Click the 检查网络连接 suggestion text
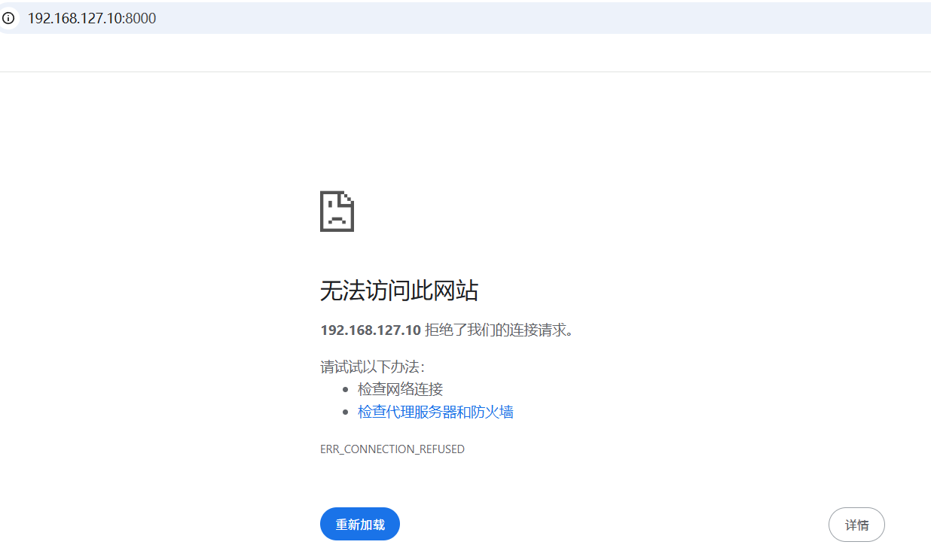The height and width of the screenshot is (560, 931). click(x=400, y=389)
